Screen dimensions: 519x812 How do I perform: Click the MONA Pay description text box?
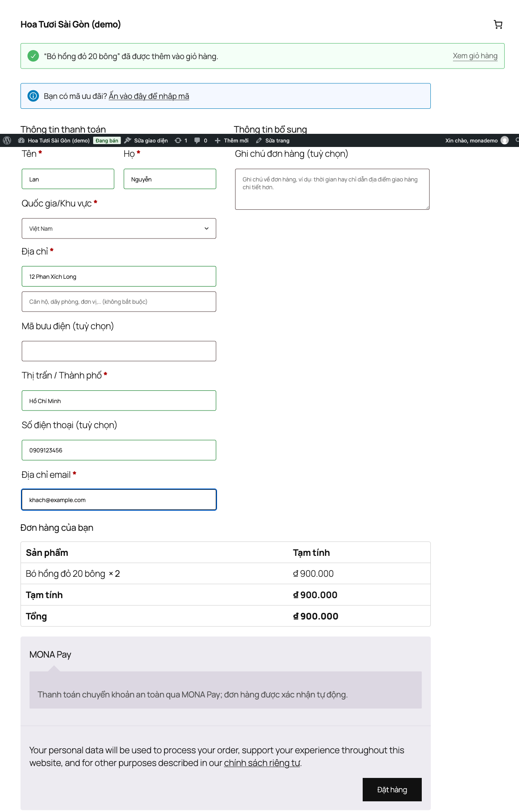pos(226,690)
